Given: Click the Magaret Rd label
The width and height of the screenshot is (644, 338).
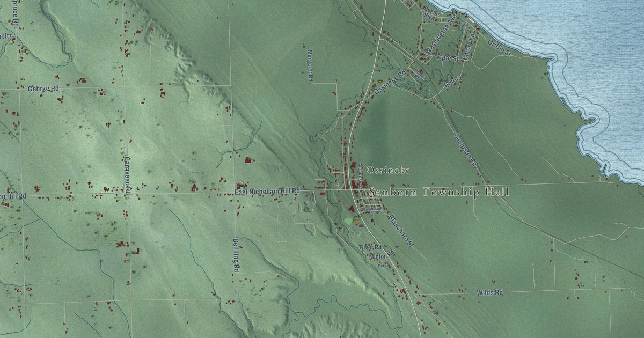Looking at the screenshot, I should [310, 65].
